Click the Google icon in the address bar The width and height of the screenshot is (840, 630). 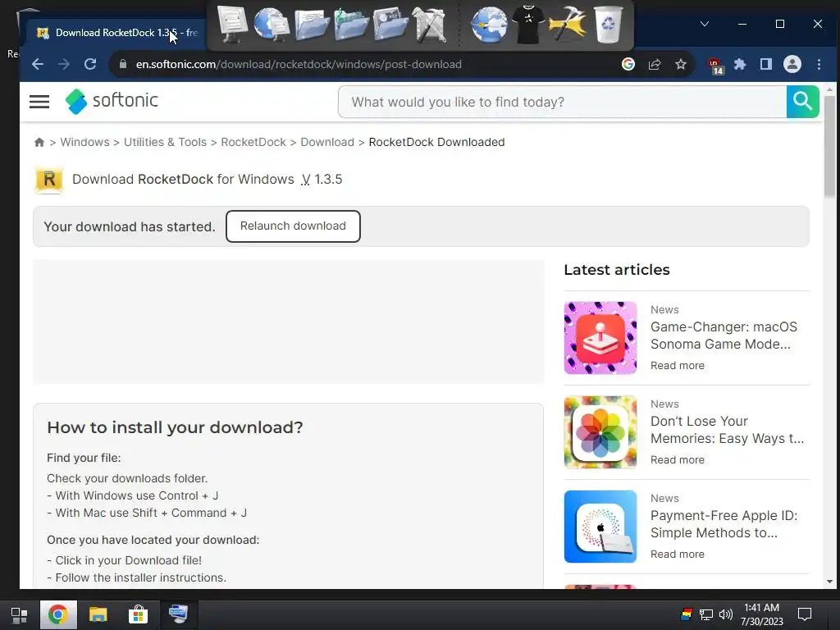(x=628, y=64)
